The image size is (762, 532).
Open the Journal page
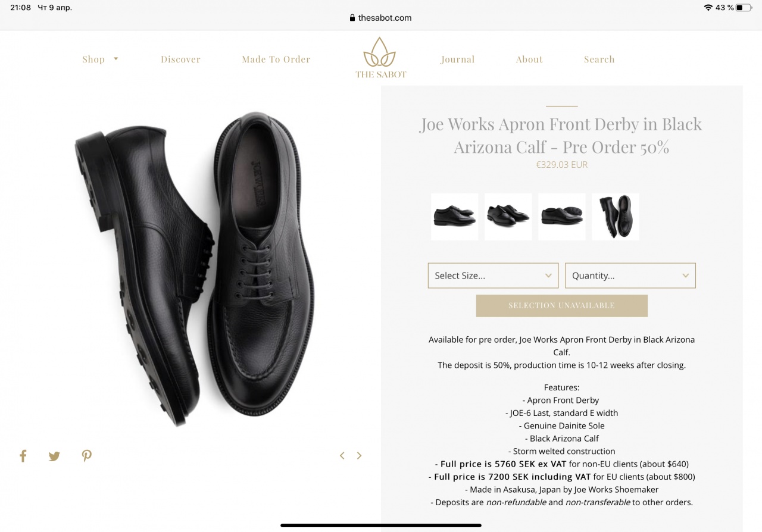(x=458, y=60)
